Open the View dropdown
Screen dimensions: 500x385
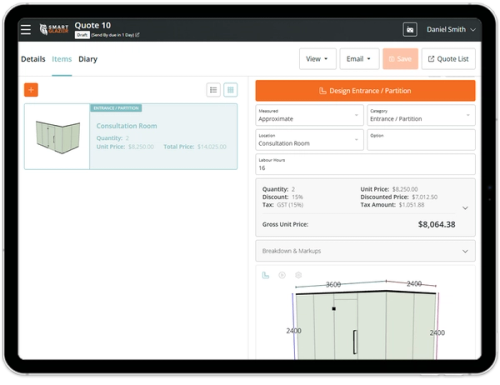(317, 59)
